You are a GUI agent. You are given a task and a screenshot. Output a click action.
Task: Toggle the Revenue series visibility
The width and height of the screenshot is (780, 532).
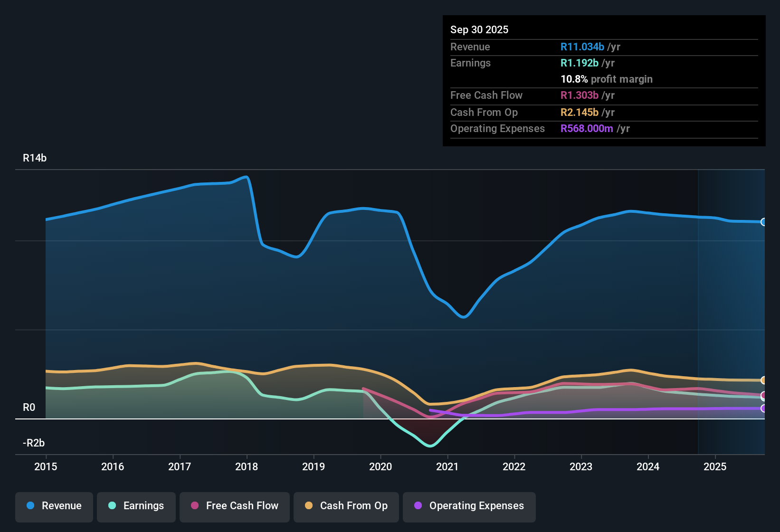(54, 506)
